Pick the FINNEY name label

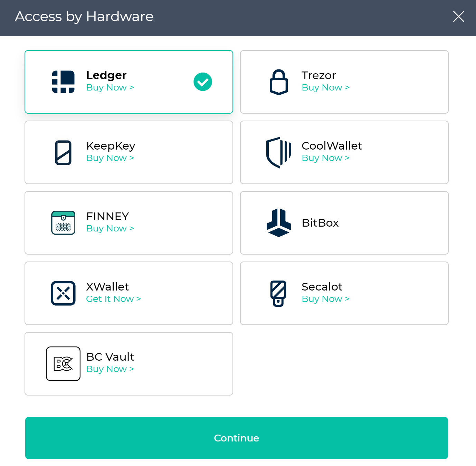click(107, 216)
